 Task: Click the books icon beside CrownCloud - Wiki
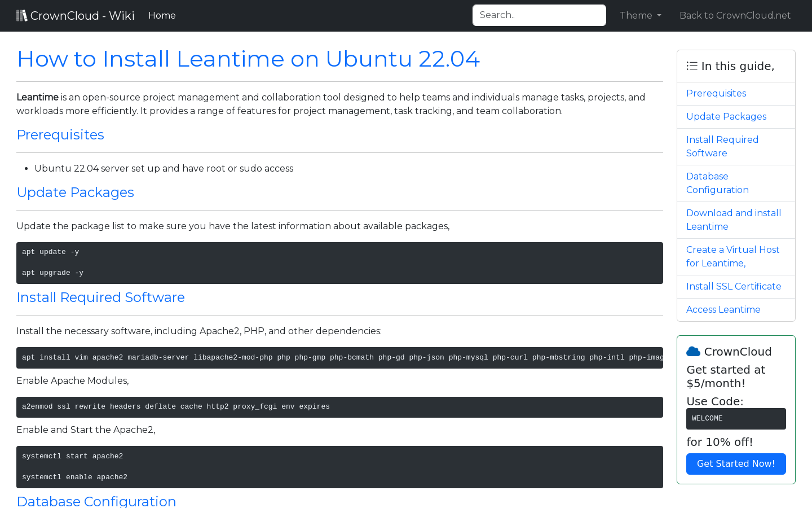point(22,15)
